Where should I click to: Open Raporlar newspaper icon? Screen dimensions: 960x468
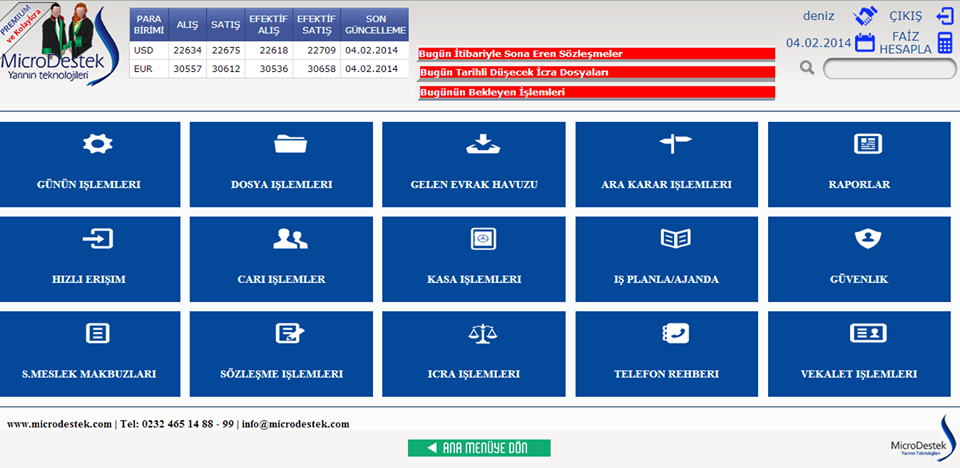pyautogui.click(x=867, y=144)
